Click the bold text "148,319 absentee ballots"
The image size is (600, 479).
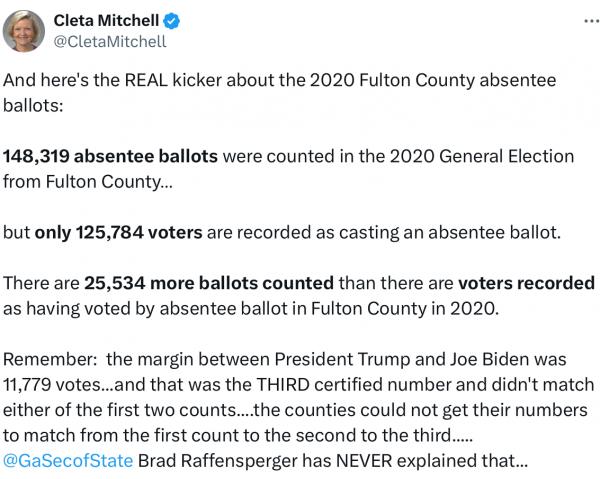coord(111,157)
